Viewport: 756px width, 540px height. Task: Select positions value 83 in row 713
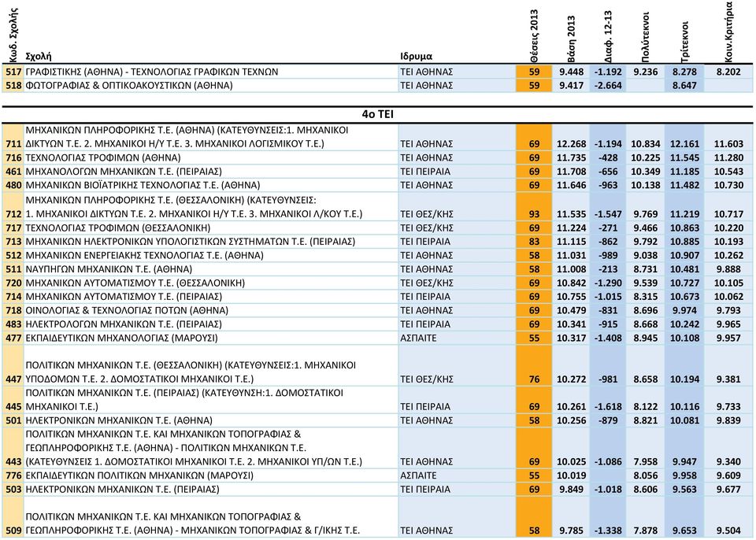point(534,242)
